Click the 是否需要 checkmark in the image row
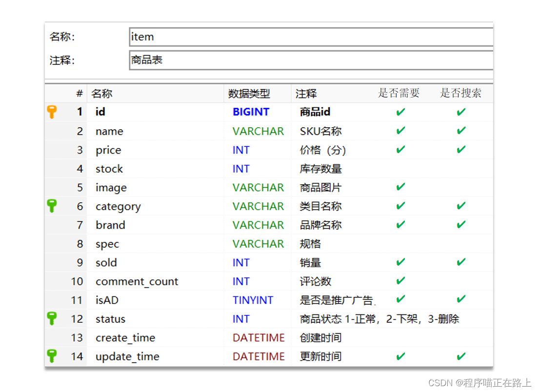This screenshot has width=539, height=392. [x=400, y=187]
